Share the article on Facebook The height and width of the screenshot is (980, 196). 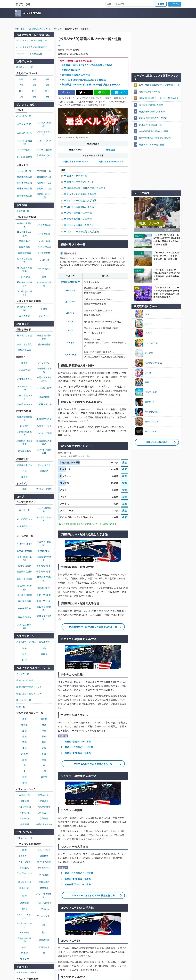[66, 92]
